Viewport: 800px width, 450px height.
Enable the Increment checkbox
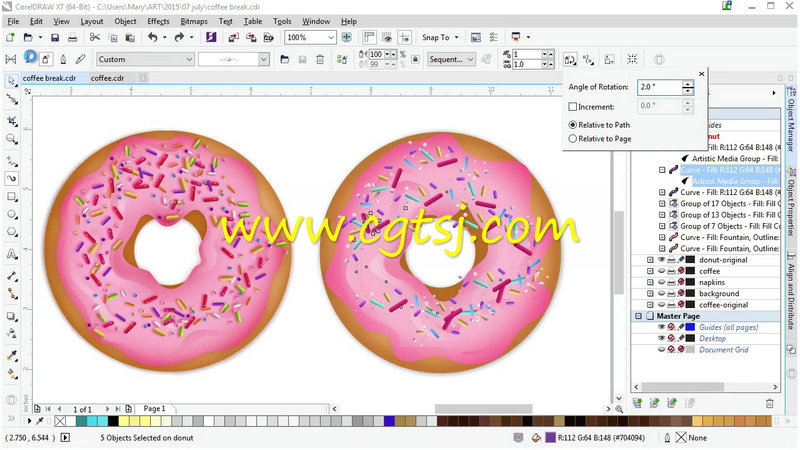point(572,107)
